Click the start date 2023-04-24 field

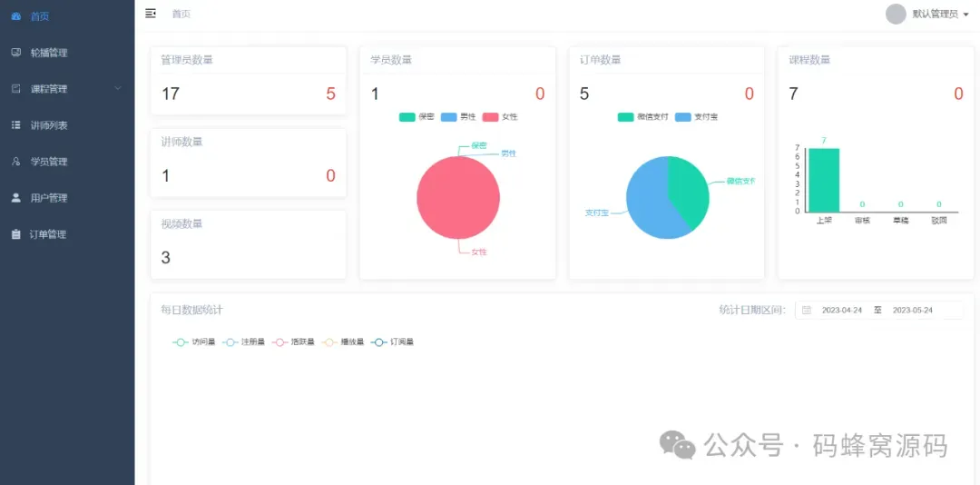click(x=841, y=311)
